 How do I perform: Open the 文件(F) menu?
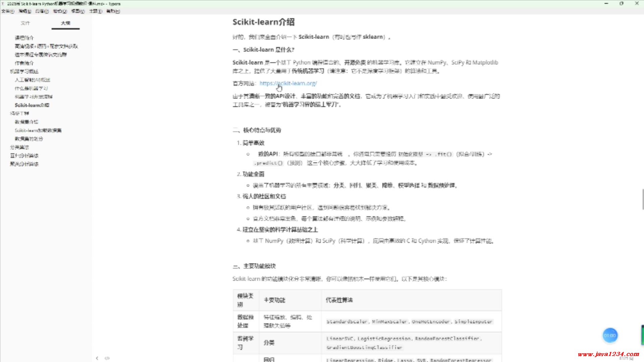(x=8, y=11)
